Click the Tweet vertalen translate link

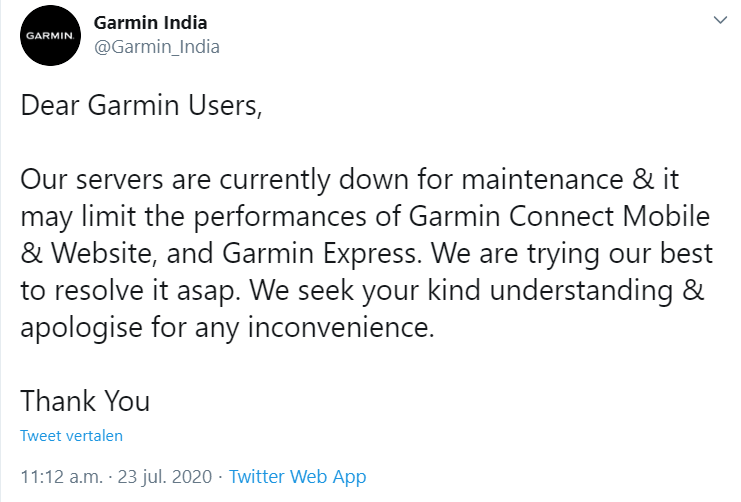click(71, 436)
